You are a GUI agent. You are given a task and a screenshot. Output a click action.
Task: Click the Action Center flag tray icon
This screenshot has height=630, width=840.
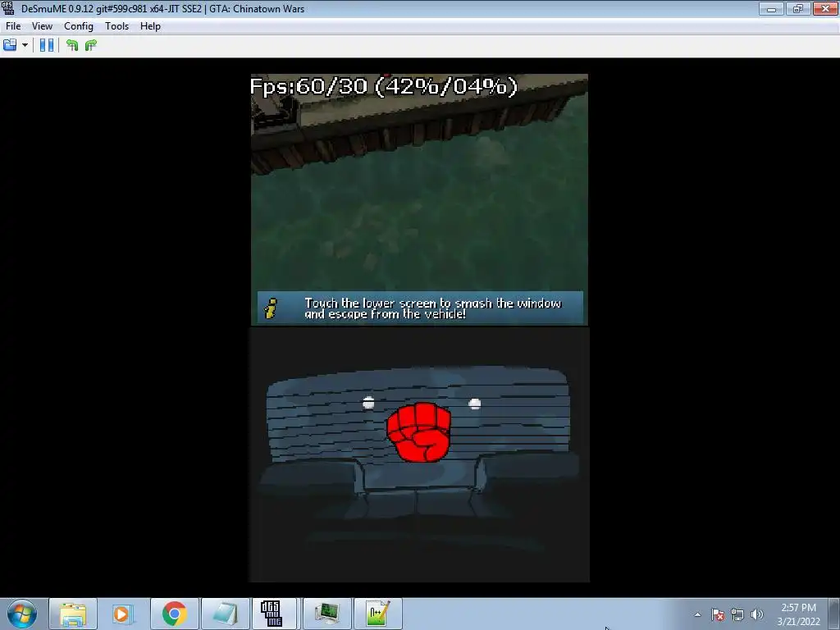(718, 614)
